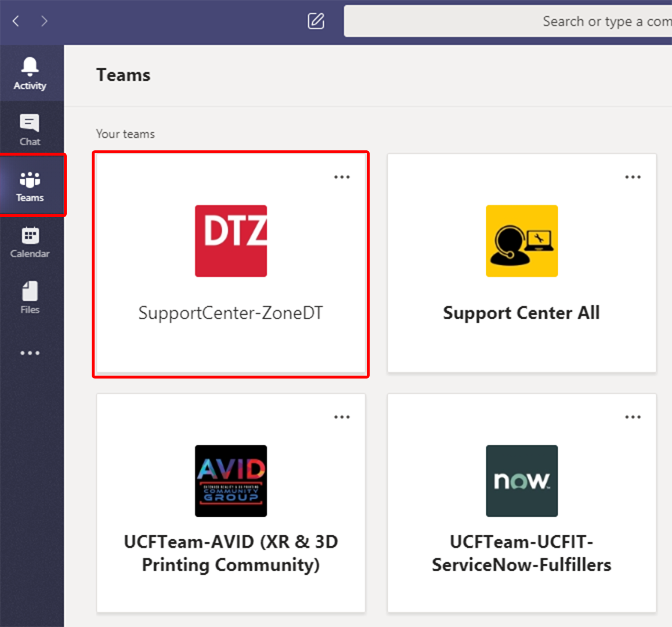
Task: Open more options for UCFTeam-AVID team
Action: [x=342, y=417]
